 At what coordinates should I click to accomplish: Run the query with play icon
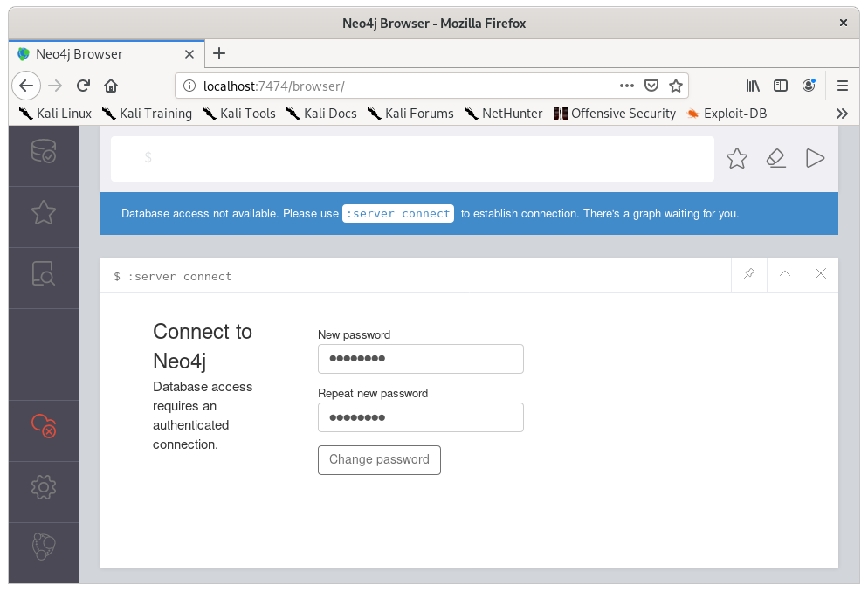pyautogui.click(x=815, y=158)
